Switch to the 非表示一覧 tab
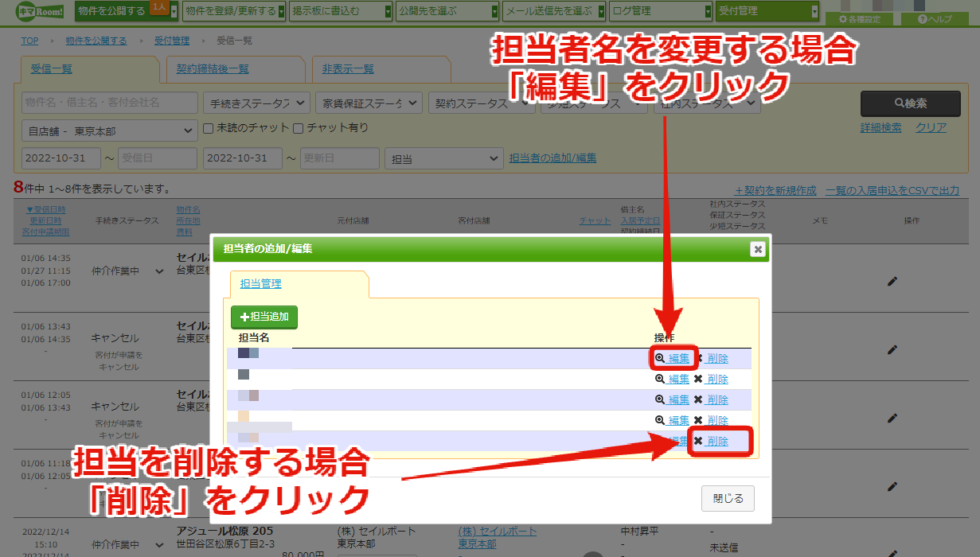This screenshot has width=980, height=557. coord(348,69)
